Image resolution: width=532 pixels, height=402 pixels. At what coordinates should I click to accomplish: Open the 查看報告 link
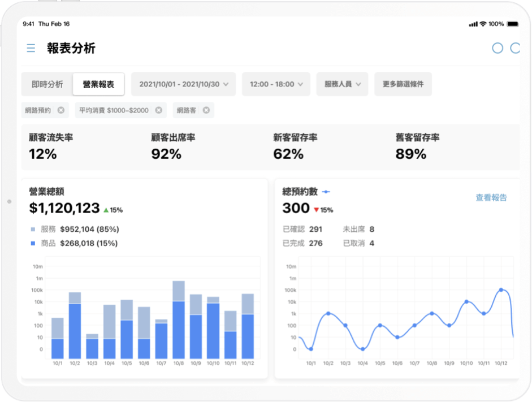point(491,198)
